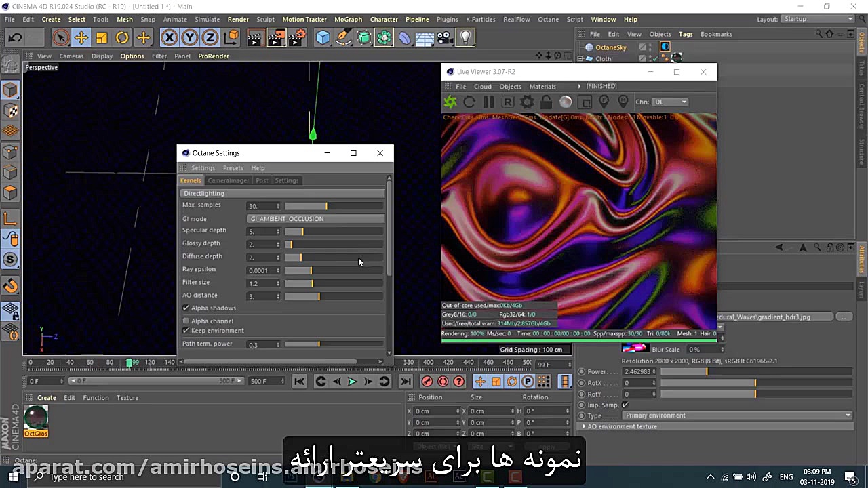Open the GI mode dropdown
This screenshot has width=868, height=488.
click(315, 218)
